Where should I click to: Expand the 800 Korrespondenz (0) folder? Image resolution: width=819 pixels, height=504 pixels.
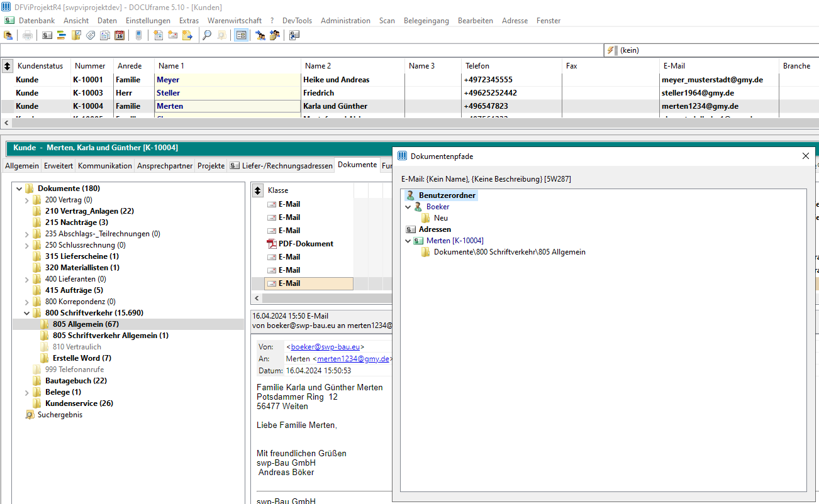27,302
